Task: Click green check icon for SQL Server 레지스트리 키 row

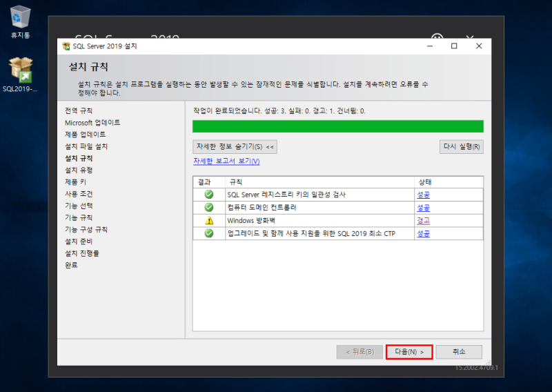Action: click(209, 195)
